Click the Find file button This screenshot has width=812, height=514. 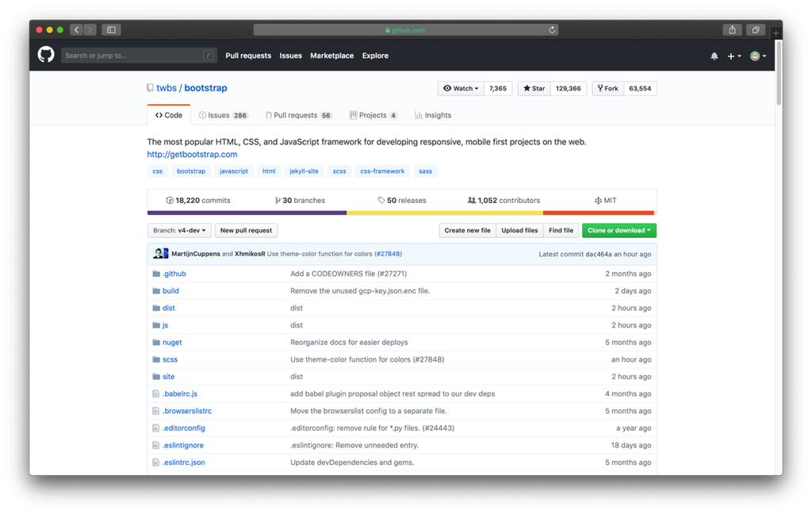click(561, 231)
